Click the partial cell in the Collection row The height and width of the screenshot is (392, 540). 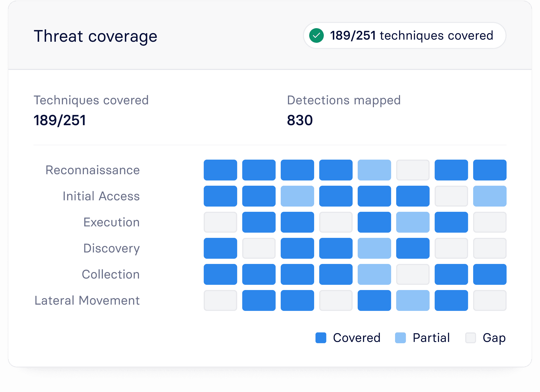[x=374, y=274]
